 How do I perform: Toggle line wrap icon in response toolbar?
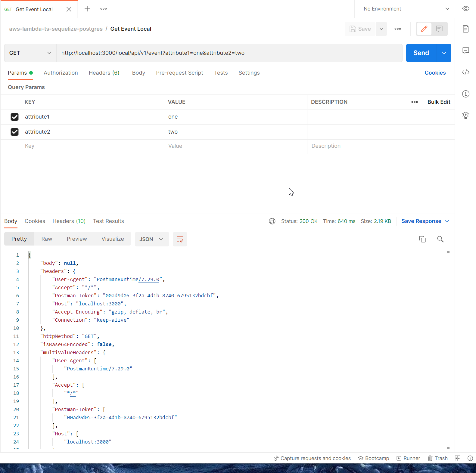coord(180,239)
